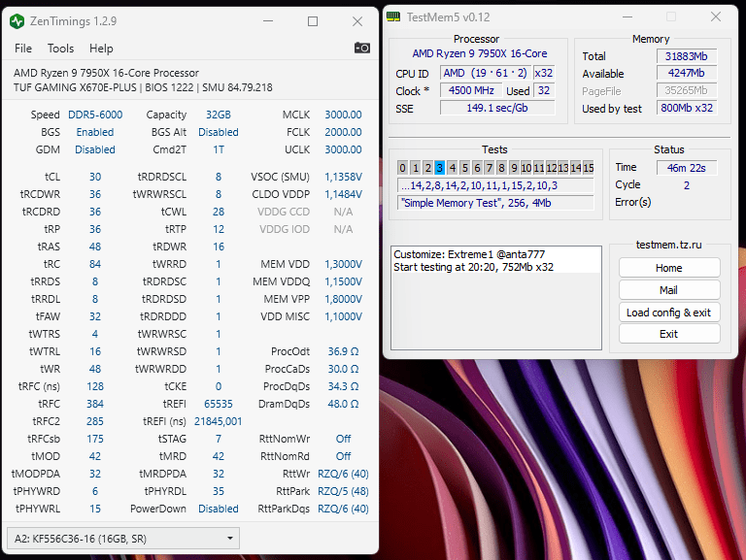Click the Available memory field 4247Mb
746x560 pixels.
(687, 73)
